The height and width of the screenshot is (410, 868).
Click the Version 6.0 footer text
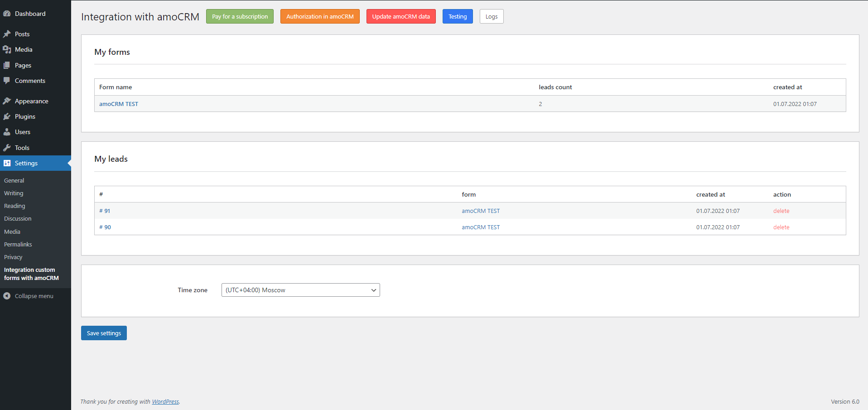[845, 401]
